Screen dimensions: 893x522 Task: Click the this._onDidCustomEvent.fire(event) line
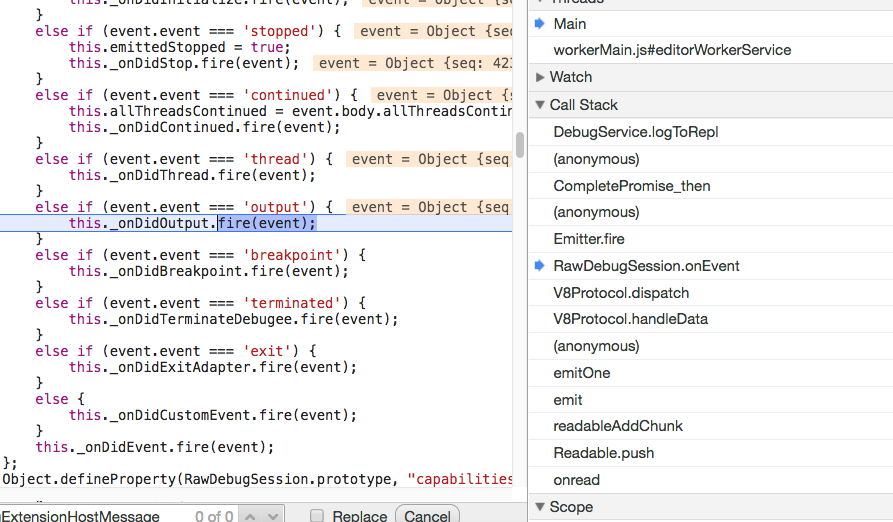[x=213, y=415]
